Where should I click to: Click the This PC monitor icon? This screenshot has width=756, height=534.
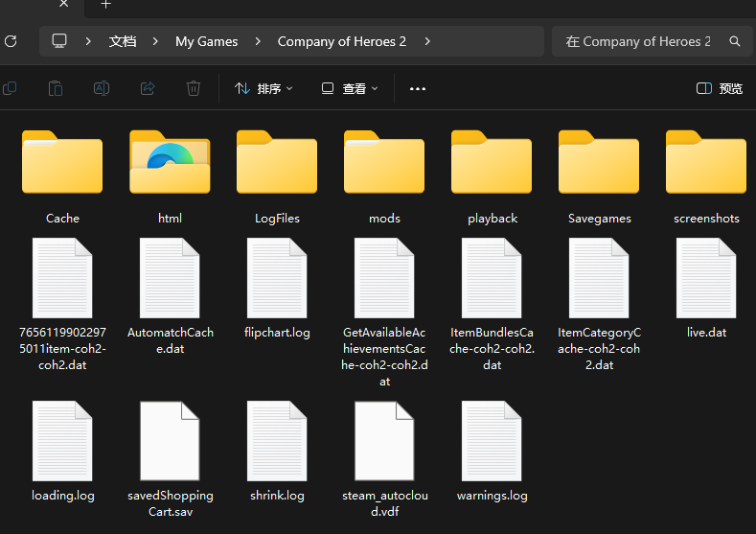(x=59, y=41)
